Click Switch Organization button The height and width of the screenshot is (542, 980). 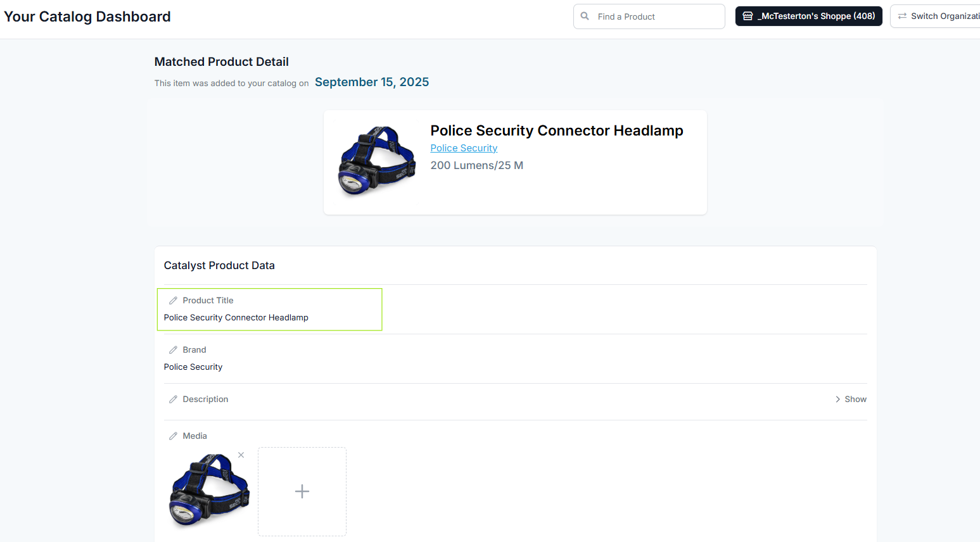click(x=935, y=16)
